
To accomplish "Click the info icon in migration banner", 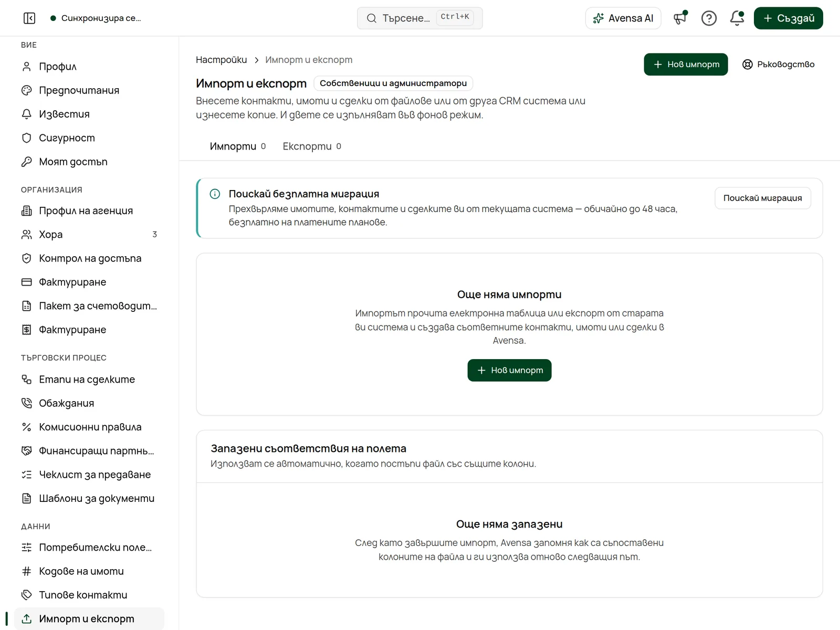I will 215,194.
